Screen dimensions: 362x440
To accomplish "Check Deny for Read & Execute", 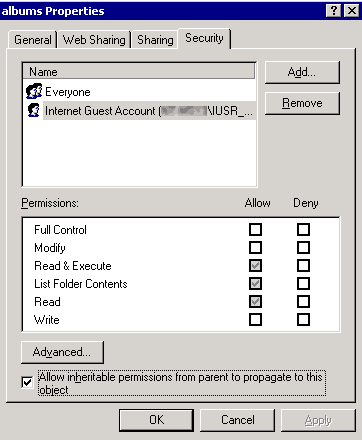I will pos(303,265).
